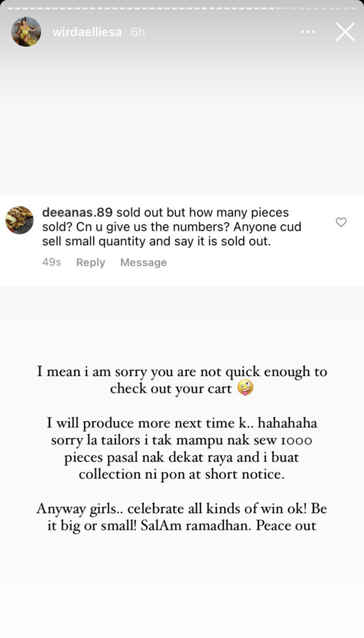Tap the zany face emoji
The height and width of the screenshot is (638, 364).
(x=245, y=388)
